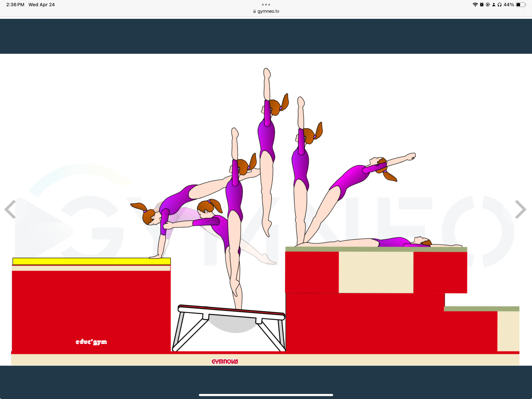Tap the date Wed Apr 24
The image size is (532, 399).
(42, 4)
